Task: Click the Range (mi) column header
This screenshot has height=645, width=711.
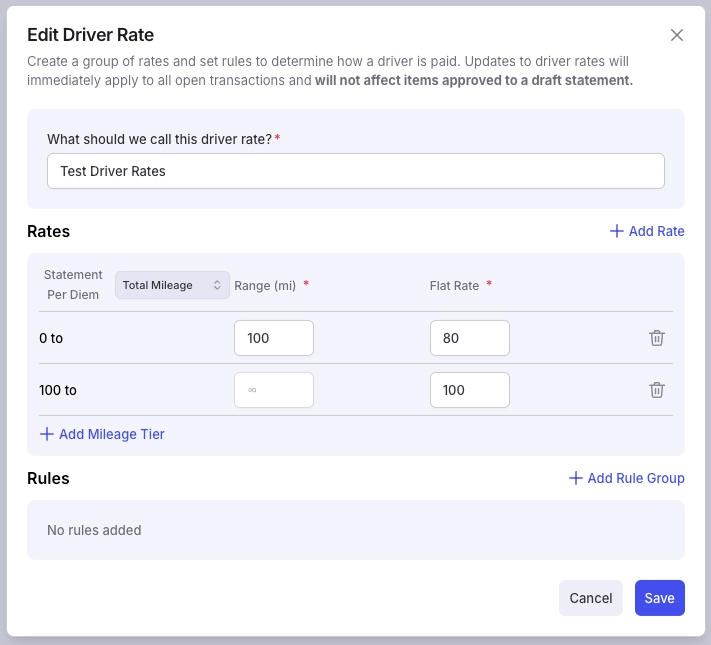Action: tap(265, 286)
